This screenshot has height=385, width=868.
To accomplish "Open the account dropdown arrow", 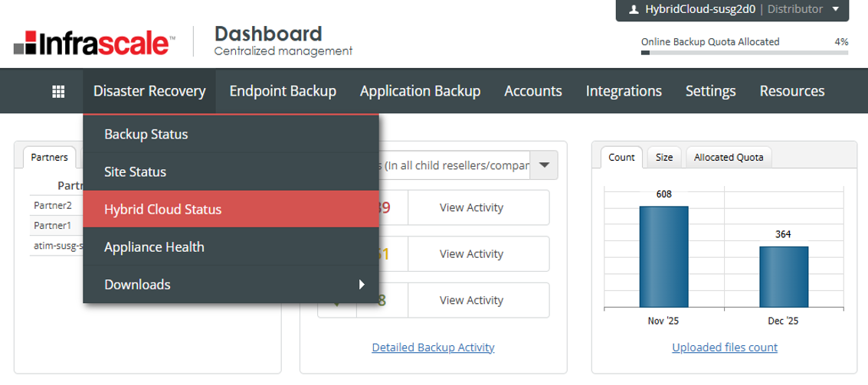I will pyautogui.click(x=834, y=10).
